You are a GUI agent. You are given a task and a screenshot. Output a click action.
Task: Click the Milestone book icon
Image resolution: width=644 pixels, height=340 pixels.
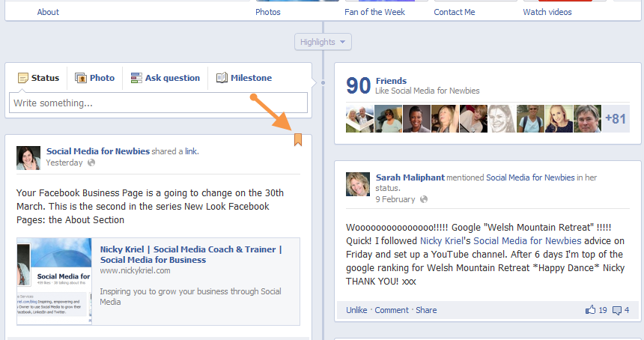[x=222, y=78]
